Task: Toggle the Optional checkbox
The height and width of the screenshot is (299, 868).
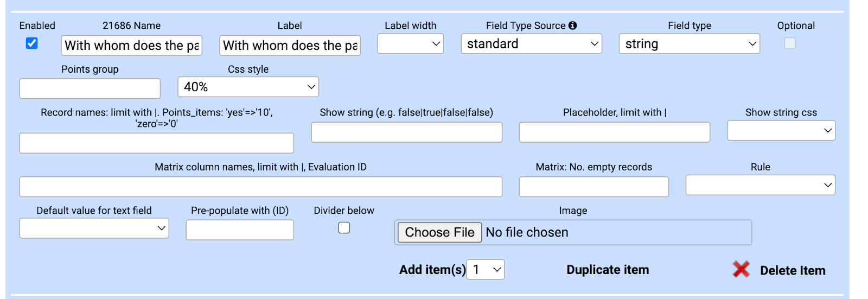Action: click(790, 43)
